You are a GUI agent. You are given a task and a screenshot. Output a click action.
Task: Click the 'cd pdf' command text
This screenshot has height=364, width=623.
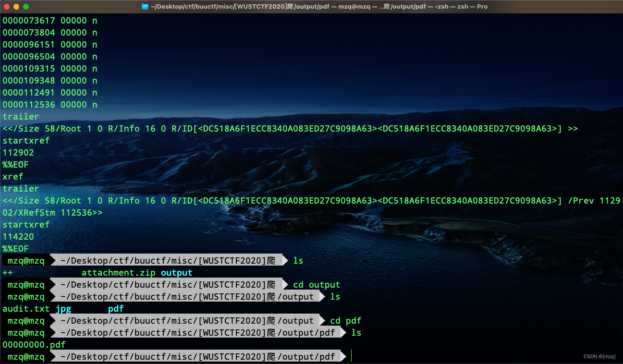[345, 321]
